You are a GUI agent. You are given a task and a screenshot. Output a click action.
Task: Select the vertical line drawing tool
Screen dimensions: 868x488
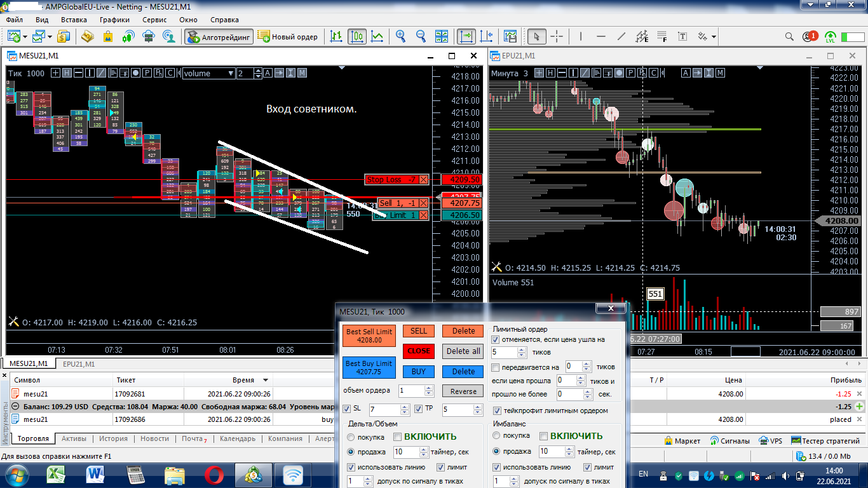tap(580, 37)
